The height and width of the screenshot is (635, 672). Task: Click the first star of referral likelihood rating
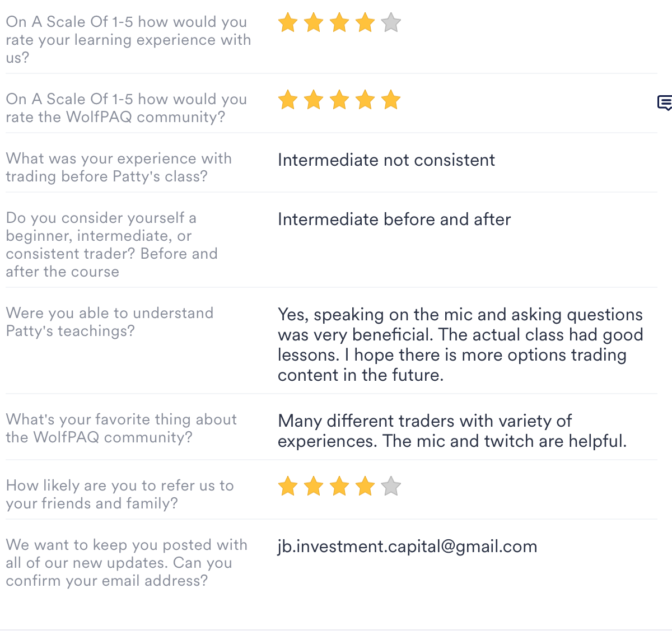click(288, 487)
